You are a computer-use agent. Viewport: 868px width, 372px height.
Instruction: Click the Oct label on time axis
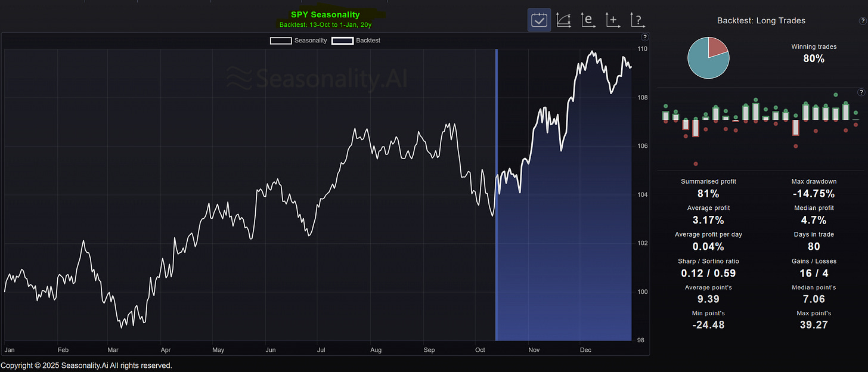(480, 350)
